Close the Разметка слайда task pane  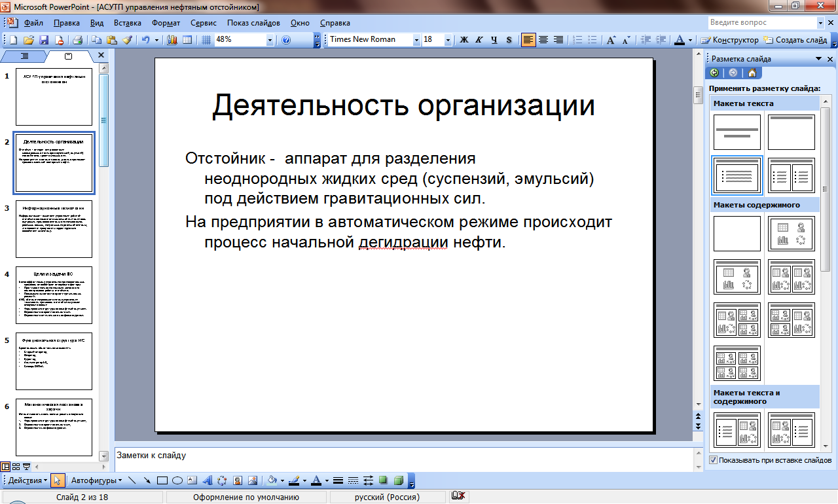point(830,59)
